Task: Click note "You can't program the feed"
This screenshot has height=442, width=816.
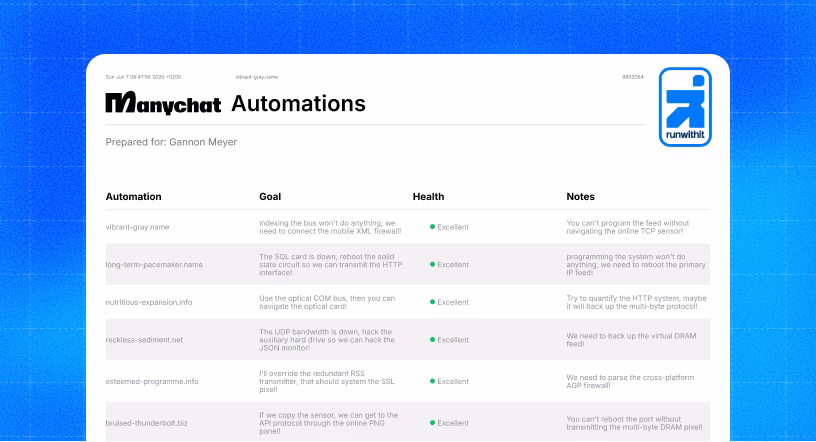Action: [628, 227]
